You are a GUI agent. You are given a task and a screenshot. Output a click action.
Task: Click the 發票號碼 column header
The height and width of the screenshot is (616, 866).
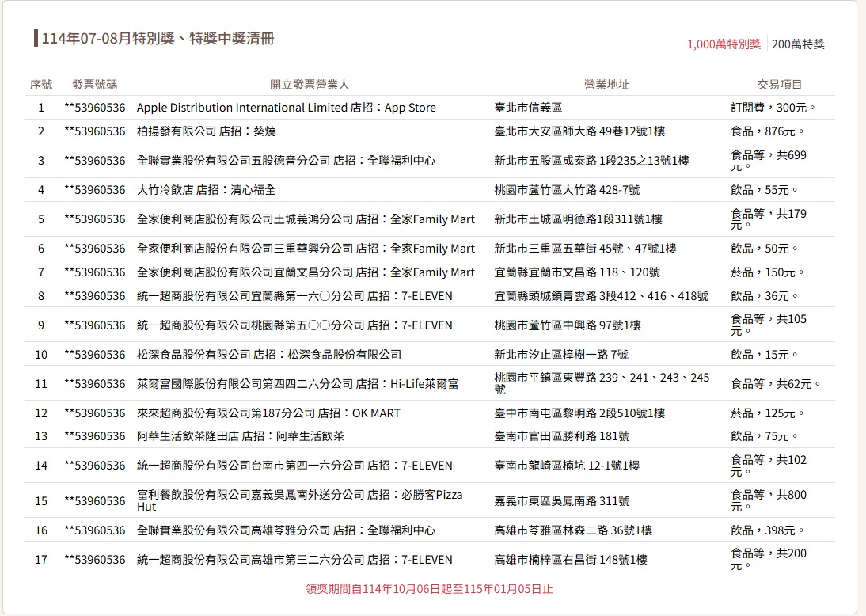[94, 85]
